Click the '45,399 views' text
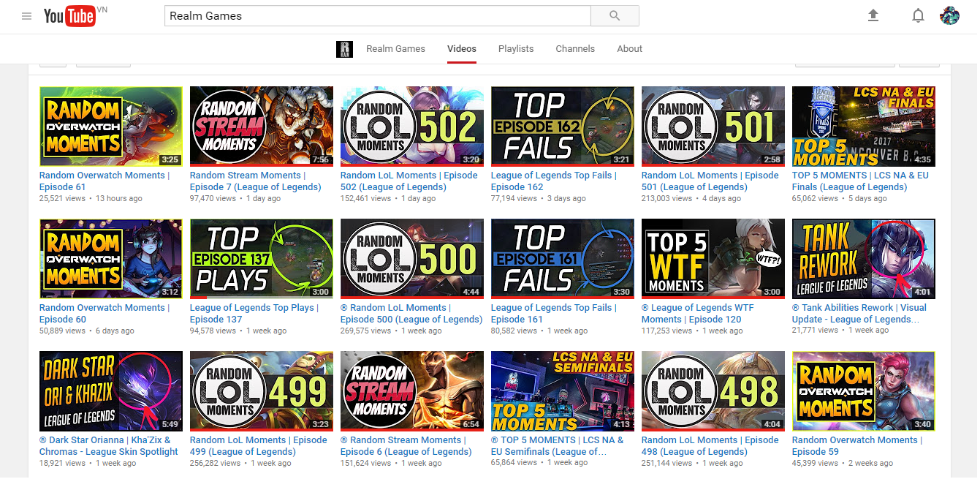Viewport: 980px width, 479px height. pyautogui.click(x=816, y=463)
